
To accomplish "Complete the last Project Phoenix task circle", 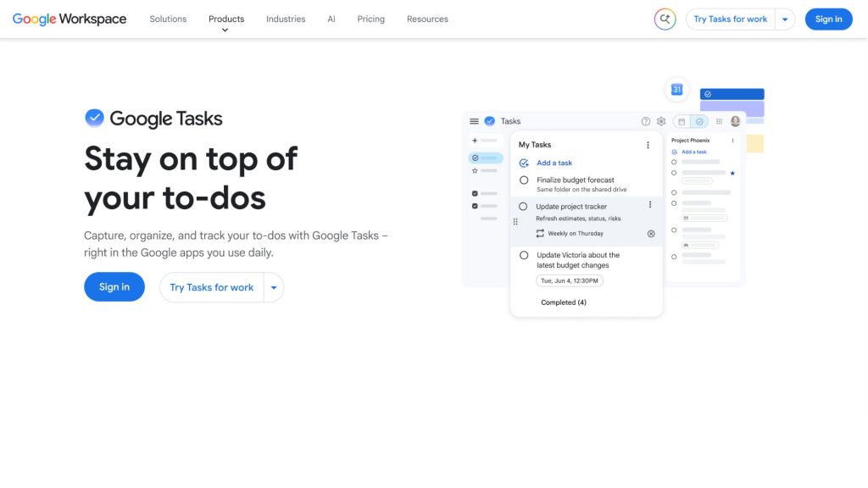I will 674,257.
